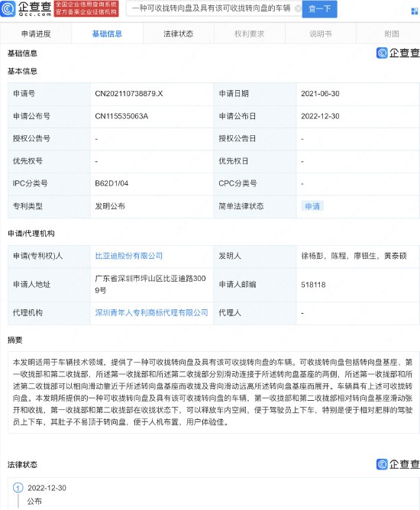This screenshot has width=420, height=510.
Task: Click the 申请人邮编 field label
Action: coord(237,285)
